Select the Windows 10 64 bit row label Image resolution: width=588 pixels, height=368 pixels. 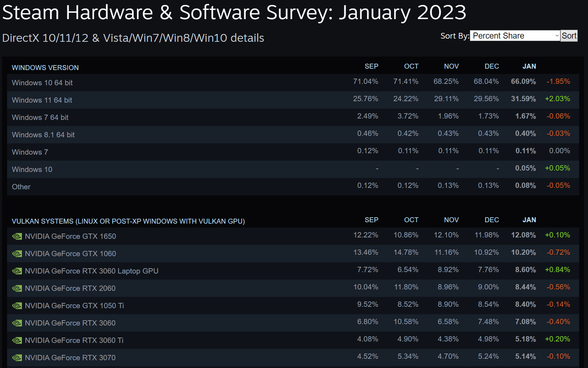click(42, 83)
